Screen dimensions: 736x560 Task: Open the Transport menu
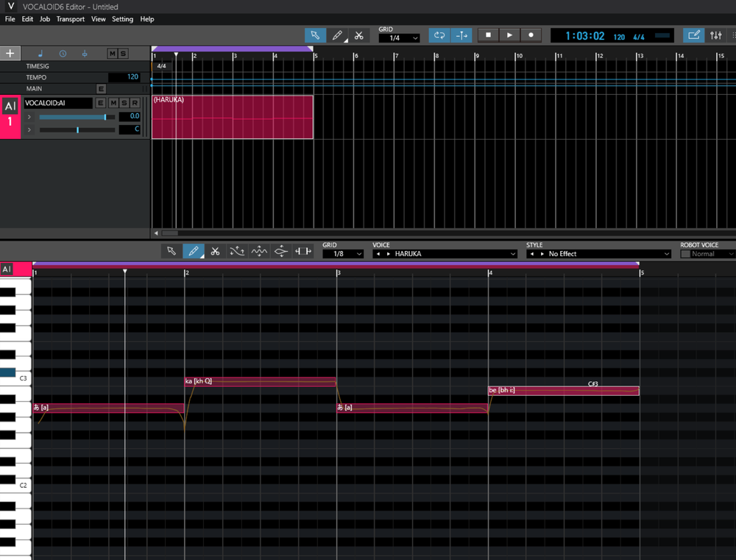pyautogui.click(x=71, y=19)
